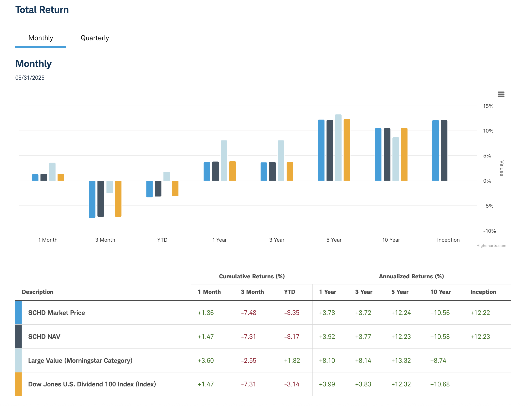
Task: Click the orange Dow Jones Index swatch
Action: [18, 384]
